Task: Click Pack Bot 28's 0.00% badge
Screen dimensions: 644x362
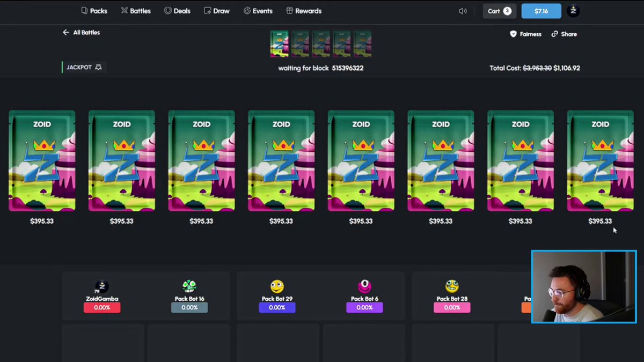Action: point(452,307)
